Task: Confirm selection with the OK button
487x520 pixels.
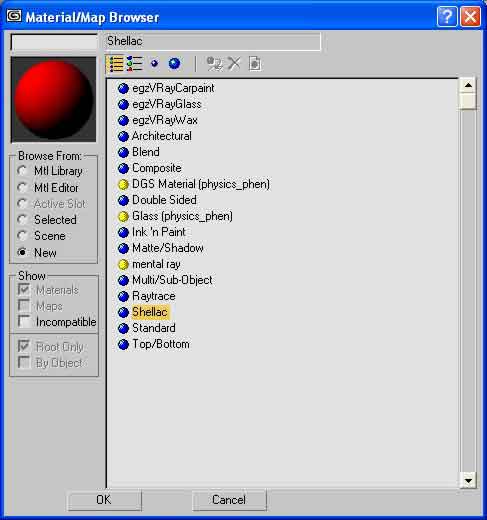Action: click(104, 500)
